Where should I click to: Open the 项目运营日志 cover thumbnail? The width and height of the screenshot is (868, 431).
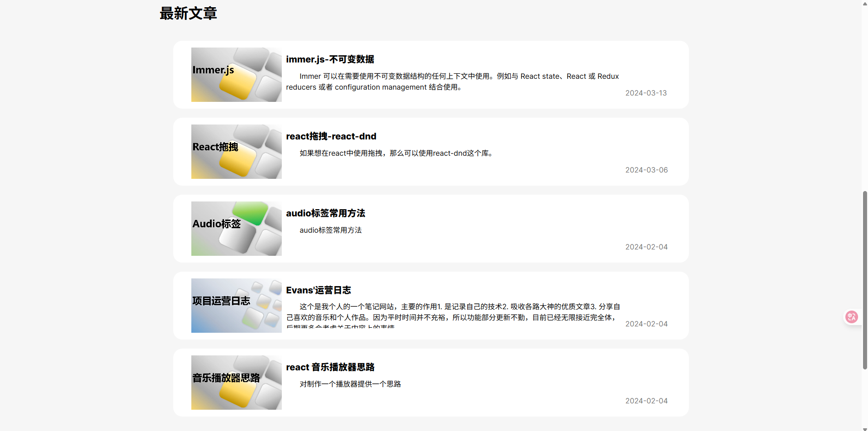click(x=236, y=306)
